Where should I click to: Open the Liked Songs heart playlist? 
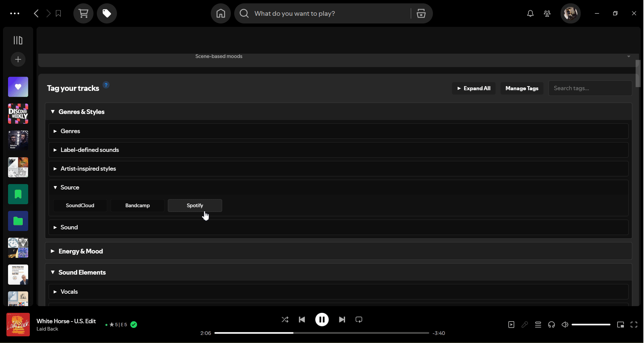pos(18,87)
